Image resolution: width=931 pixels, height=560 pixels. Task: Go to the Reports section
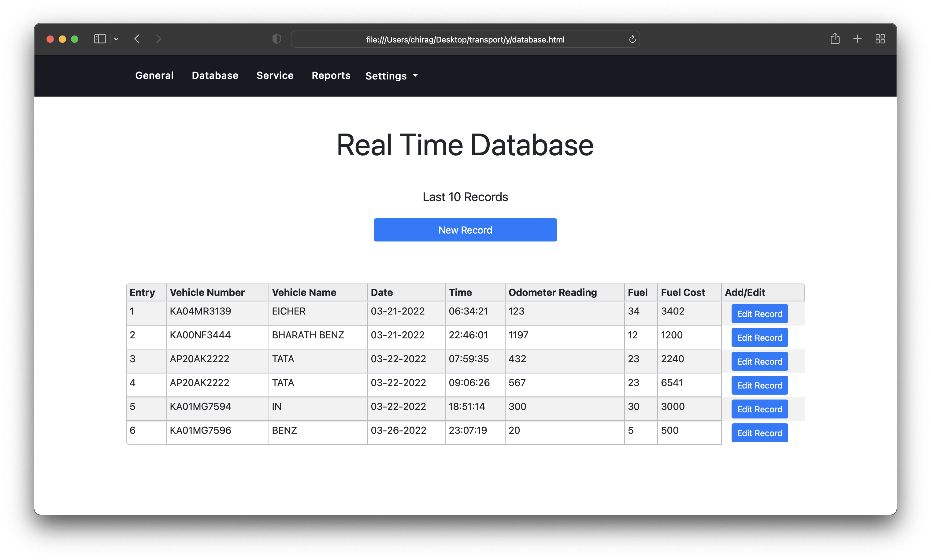click(x=331, y=76)
